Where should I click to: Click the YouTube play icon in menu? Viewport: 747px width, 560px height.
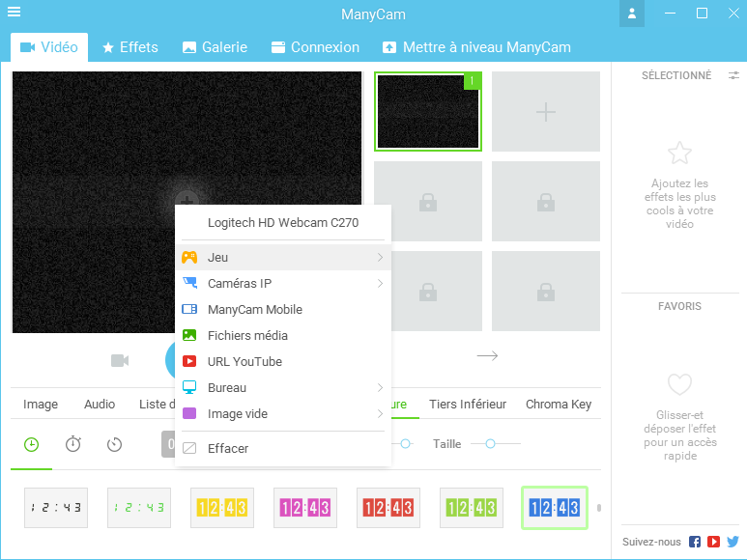(189, 362)
